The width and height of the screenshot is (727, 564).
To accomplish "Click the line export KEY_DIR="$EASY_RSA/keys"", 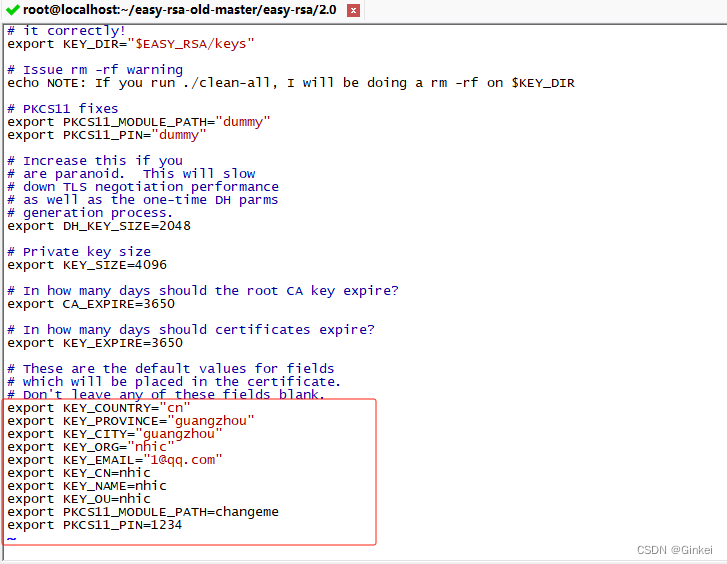I will 131,44.
